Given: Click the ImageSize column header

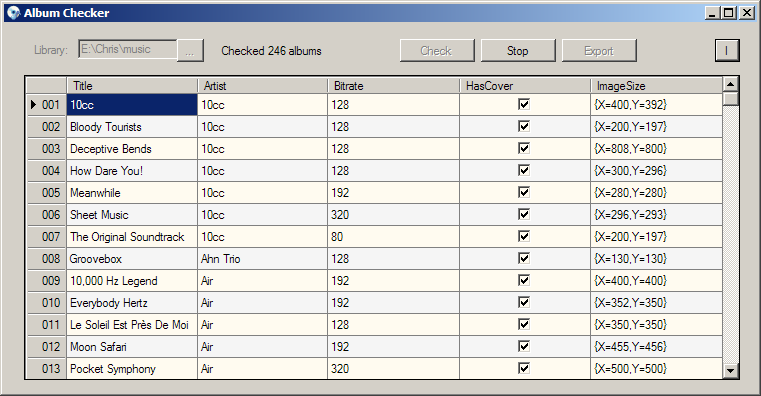Looking at the screenshot, I should click(656, 86).
